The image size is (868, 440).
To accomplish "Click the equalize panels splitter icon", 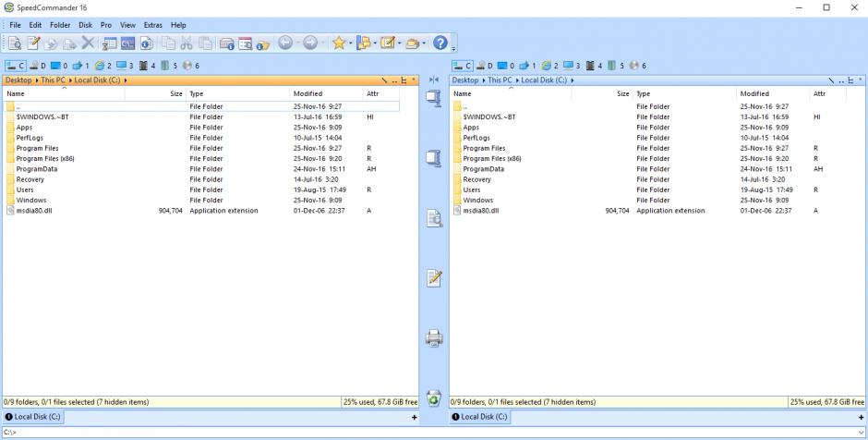I will (x=434, y=79).
